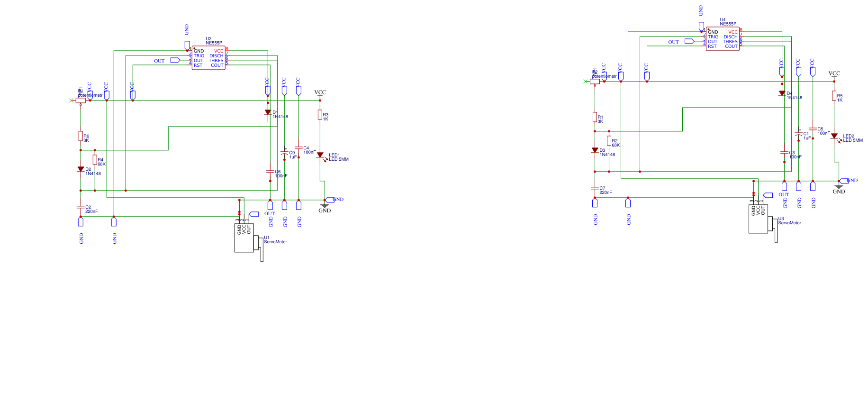Select the '68K' value of R4
Screen dimensions: 868x404
101,164
